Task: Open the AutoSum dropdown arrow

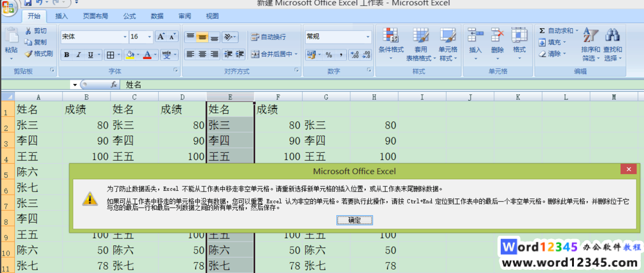Action: click(577, 31)
